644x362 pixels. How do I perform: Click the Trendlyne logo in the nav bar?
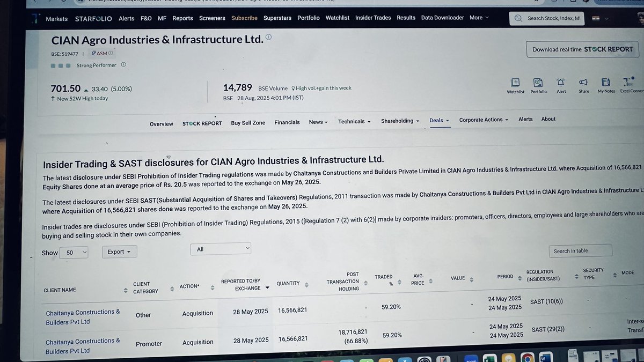[35, 18]
